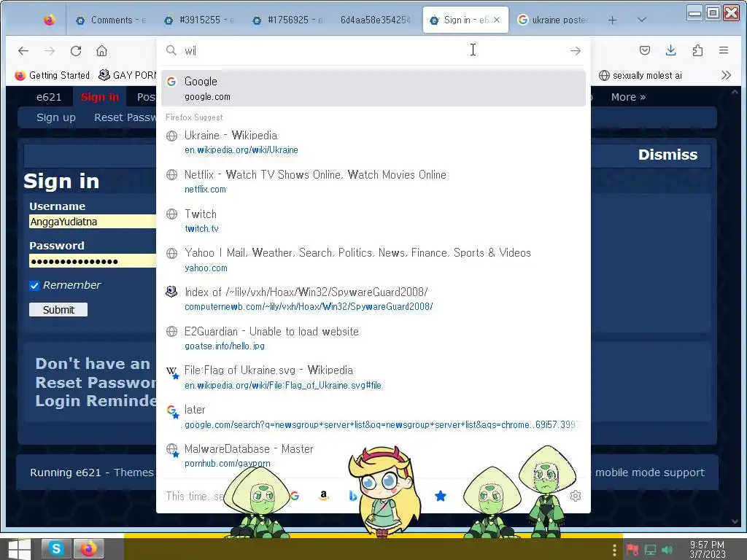Select the Google search suggestion row
The image size is (747, 560).
(x=373, y=88)
